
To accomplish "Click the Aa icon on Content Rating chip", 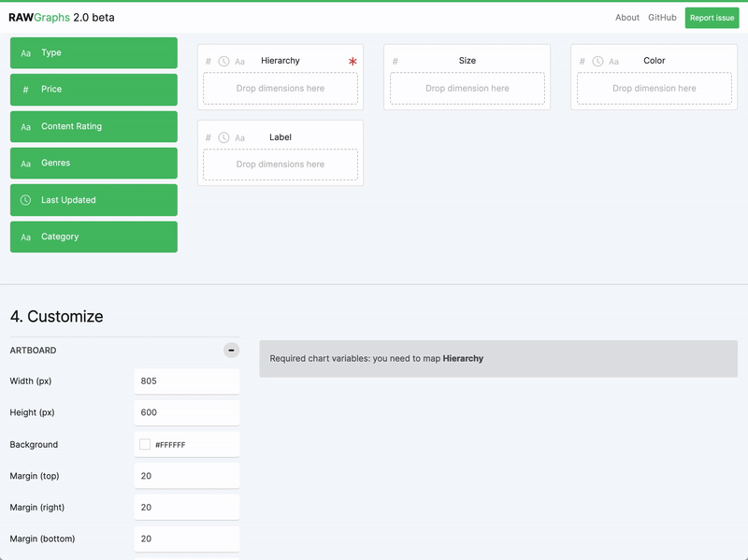I will tap(26, 127).
